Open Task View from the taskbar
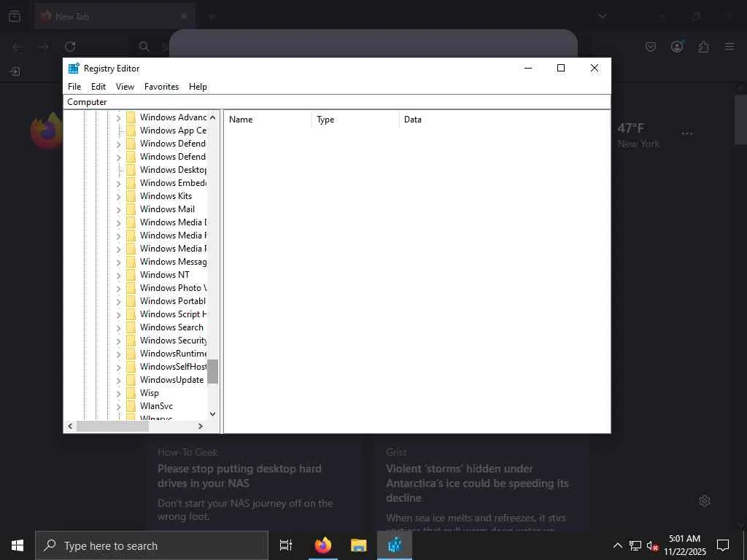Image resolution: width=747 pixels, height=560 pixels. 286,545
